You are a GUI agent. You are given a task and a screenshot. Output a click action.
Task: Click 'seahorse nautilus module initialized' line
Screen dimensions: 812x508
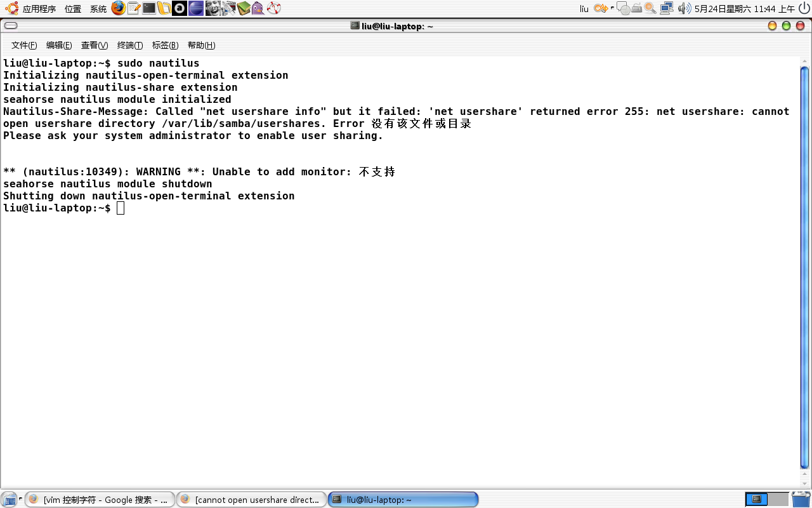pyautogui.click(x=117, y=99)
